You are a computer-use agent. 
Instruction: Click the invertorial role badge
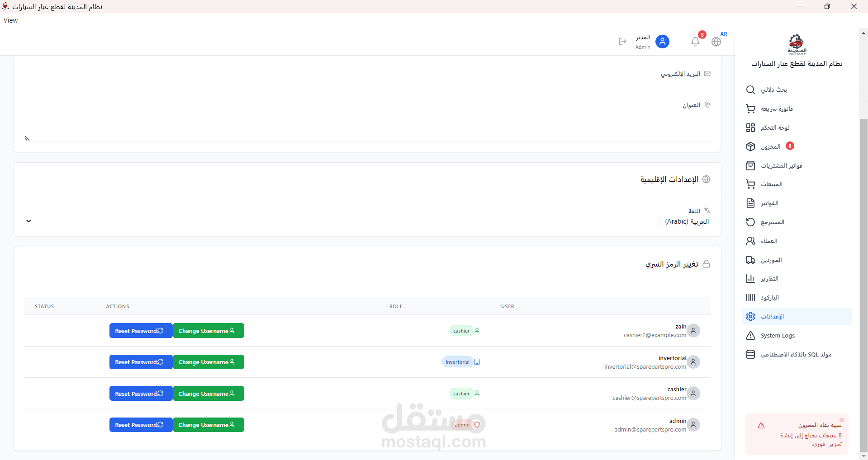pyautogui.click(x=457, y=362)
